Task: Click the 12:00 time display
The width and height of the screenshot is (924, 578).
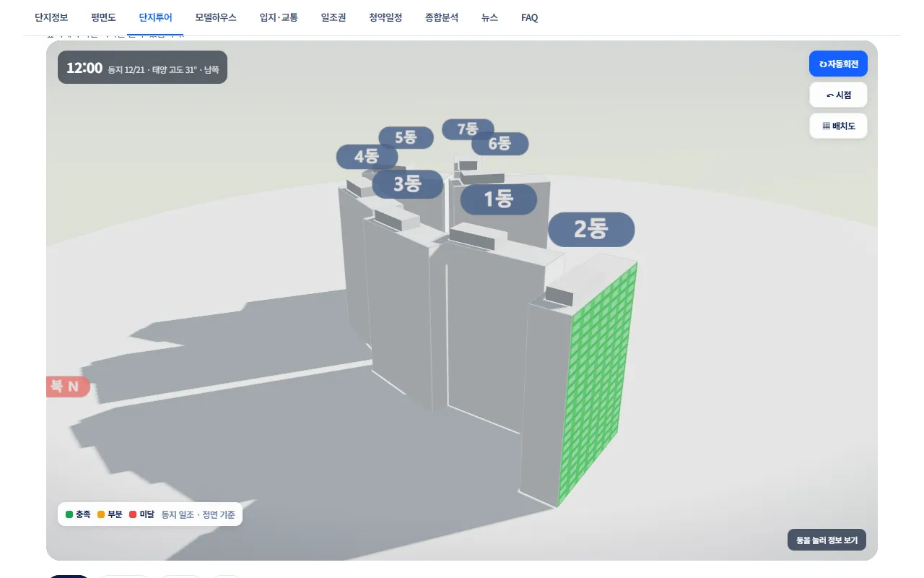Action: click(84, 68)
